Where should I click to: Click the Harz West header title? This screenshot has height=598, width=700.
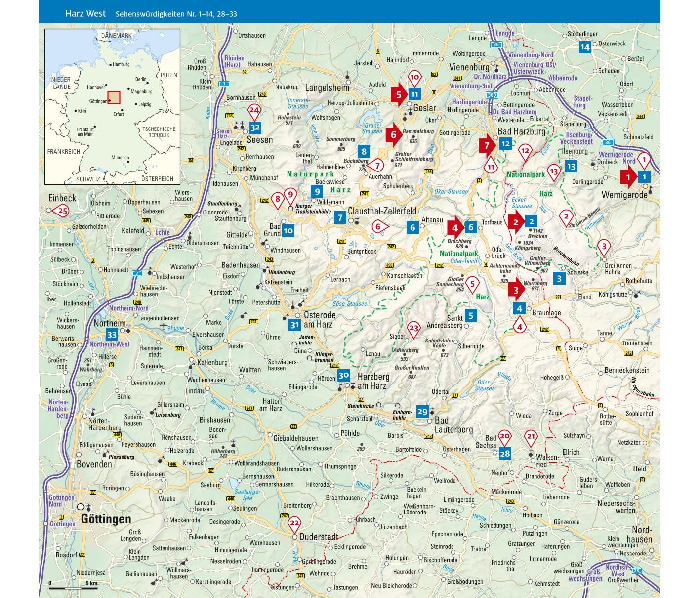click(85, 14)
